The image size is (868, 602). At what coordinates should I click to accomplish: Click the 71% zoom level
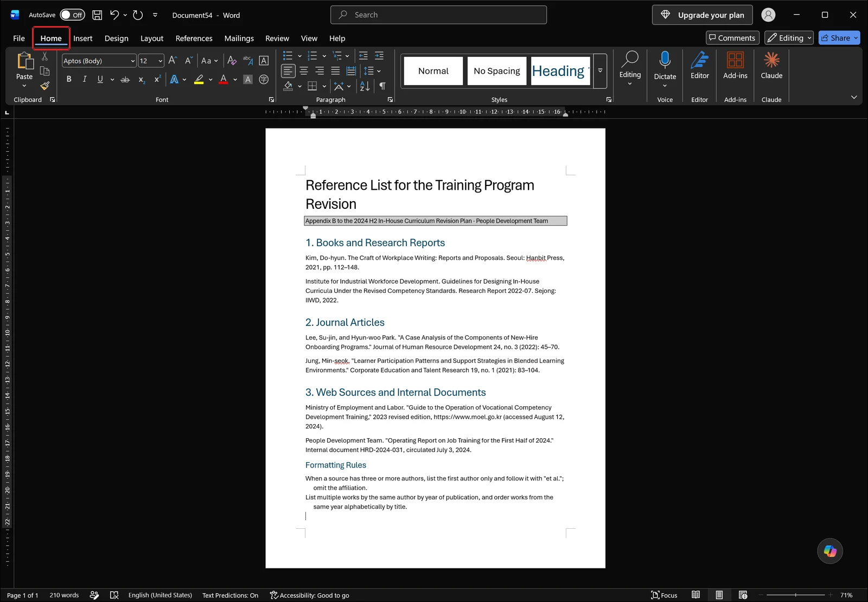click(x=846, y=595)
